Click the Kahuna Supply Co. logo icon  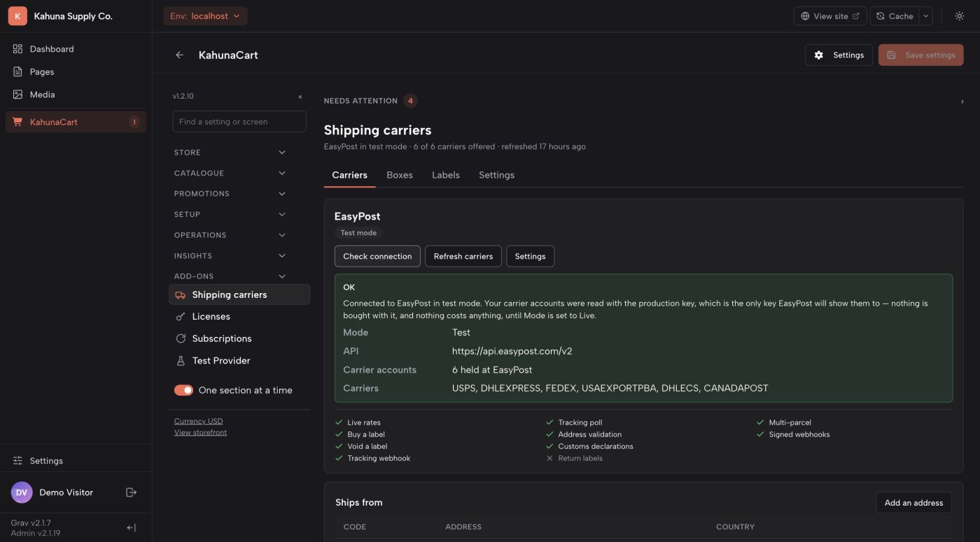[x=17, y=16]
